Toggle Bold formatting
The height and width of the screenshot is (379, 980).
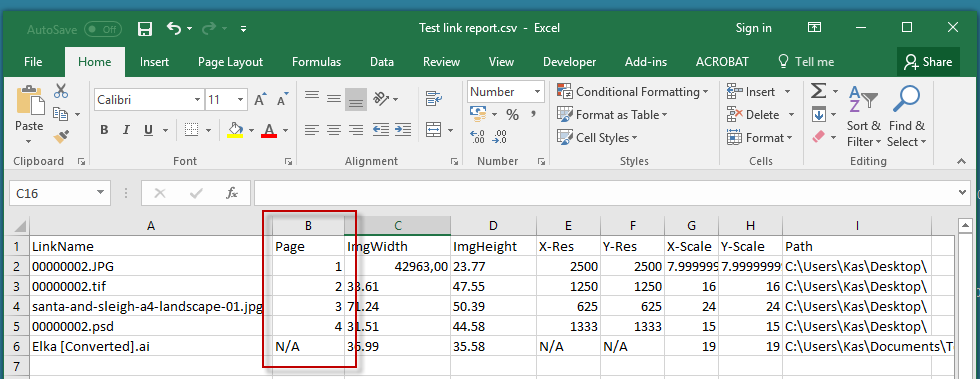[x=104, y=130]
